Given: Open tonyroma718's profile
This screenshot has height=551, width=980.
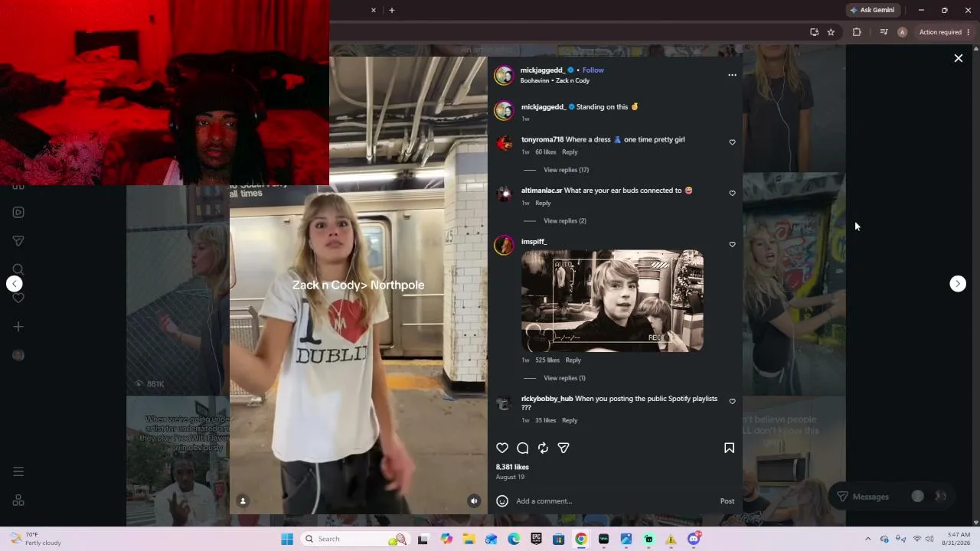Looking at the screenshot, I should 542,140.
